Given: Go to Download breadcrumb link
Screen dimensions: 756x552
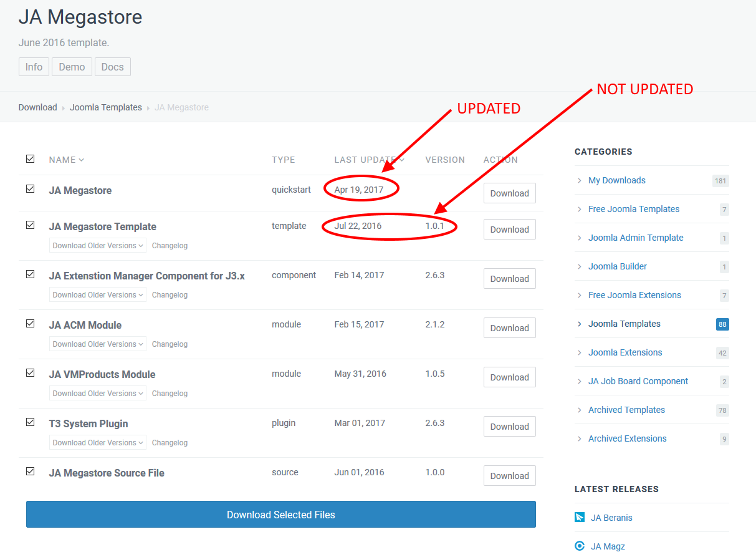Looking at the screenshot, I should point(37,107).
